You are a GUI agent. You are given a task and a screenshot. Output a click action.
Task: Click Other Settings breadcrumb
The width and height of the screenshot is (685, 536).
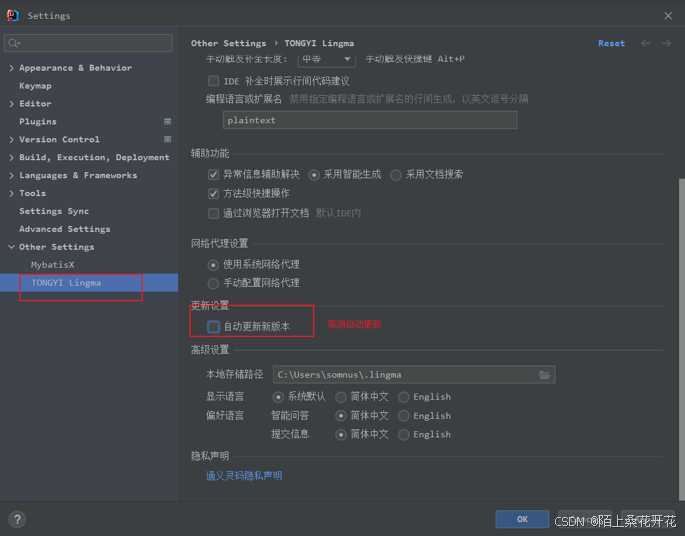[x=228, y=43]
